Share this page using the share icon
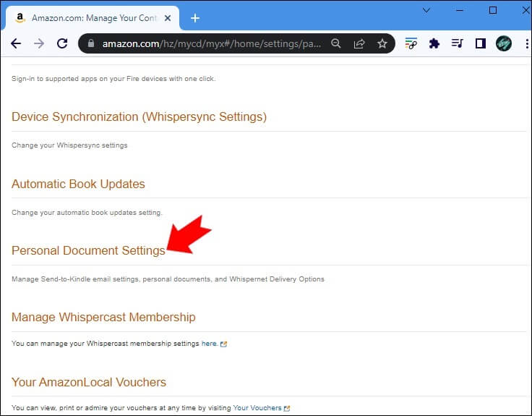The height and width of the screenshot is (416, 532). pos(359,43)
